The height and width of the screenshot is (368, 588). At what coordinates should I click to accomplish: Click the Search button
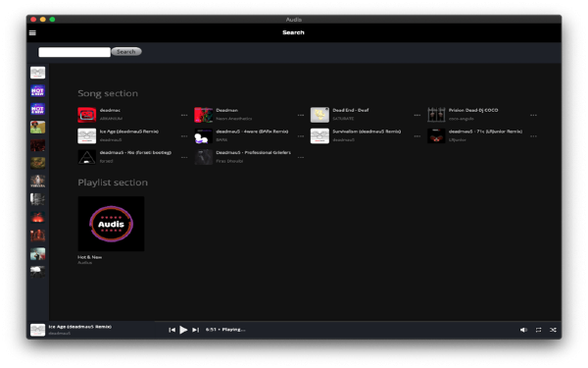[126, 51]
